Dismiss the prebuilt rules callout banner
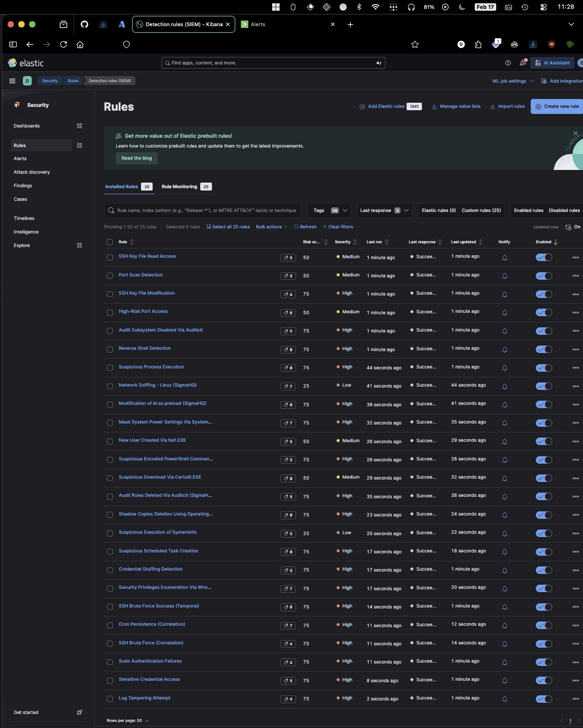The height and width of the screenshot is (728, 583). click(576, 134)
